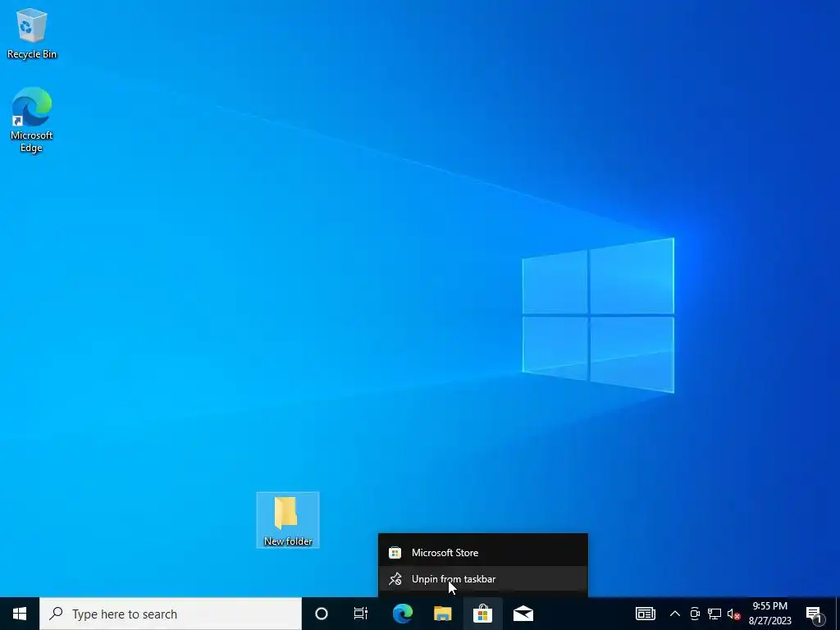Viewport: 840px width, 630px height.
Task: Expand the hidden system tray icons
Action: click(675, 614)
